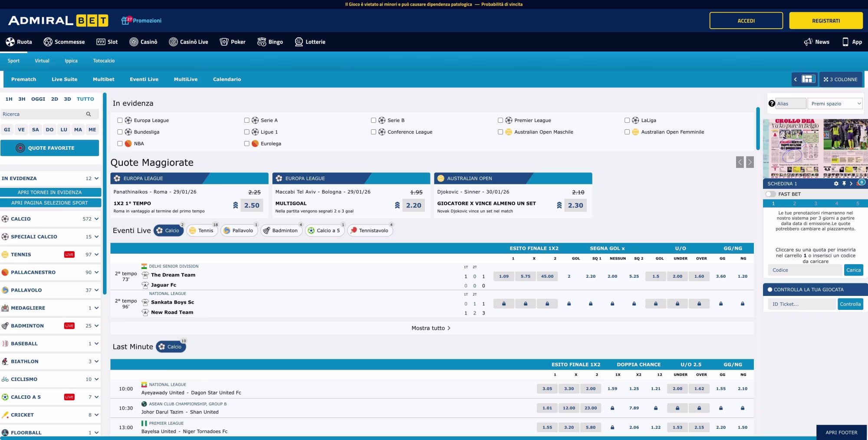Open the Premi spazio dropdown
The height and width of the screenshot is (440, 868).
pyautogui.click(x=835, y=103)
